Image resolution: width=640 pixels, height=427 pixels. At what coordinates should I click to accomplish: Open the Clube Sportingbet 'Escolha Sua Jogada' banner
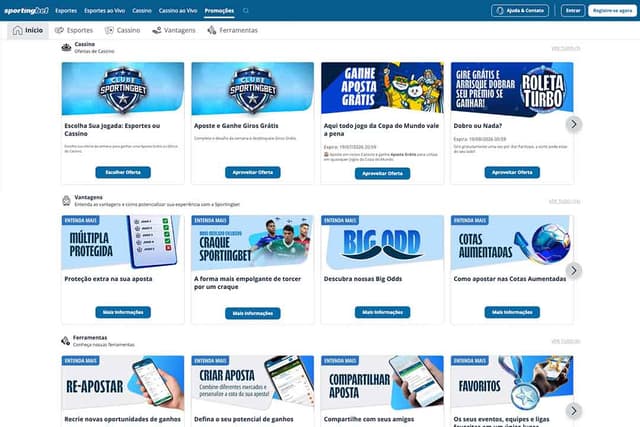(x=123, y=89)
